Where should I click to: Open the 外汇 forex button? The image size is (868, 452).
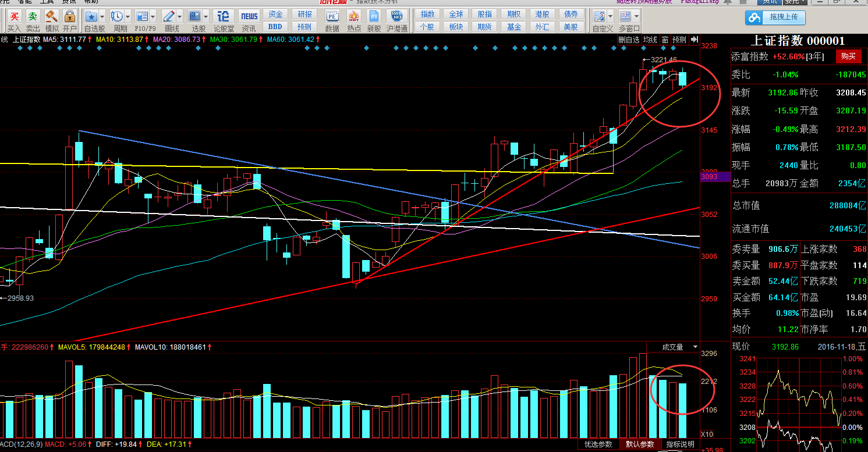click(x=542, y=27)
